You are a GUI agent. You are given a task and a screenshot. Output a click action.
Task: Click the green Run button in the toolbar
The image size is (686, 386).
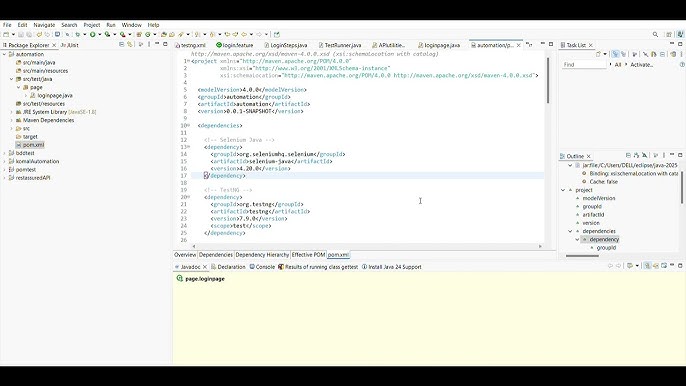(92, 34)
